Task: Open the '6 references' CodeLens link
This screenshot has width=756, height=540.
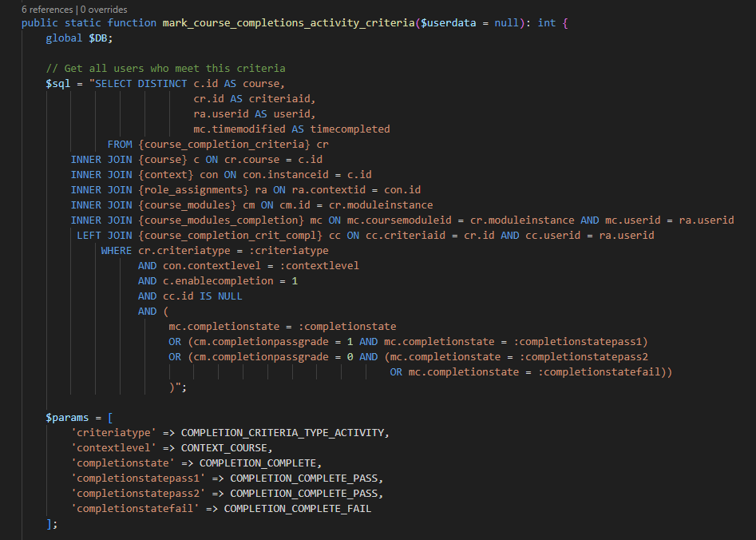Action: click(x=47, y=9)
